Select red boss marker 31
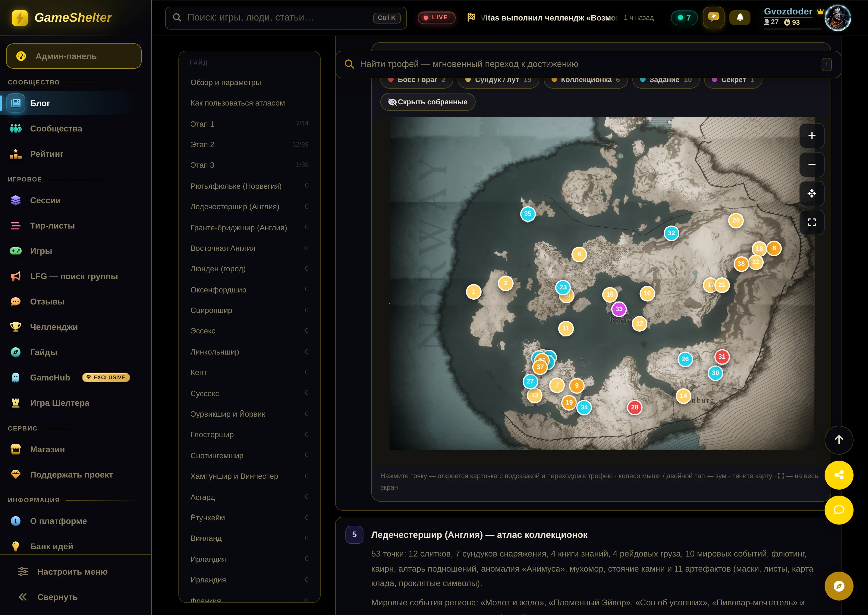Image resolution: width=868 pixels, height=615 pixels. coord(722,357)
